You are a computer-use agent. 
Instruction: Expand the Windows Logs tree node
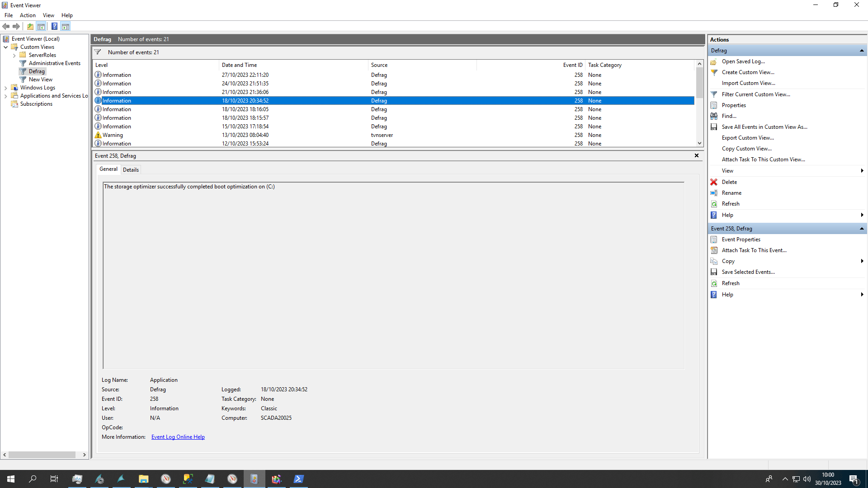(5, 88)
